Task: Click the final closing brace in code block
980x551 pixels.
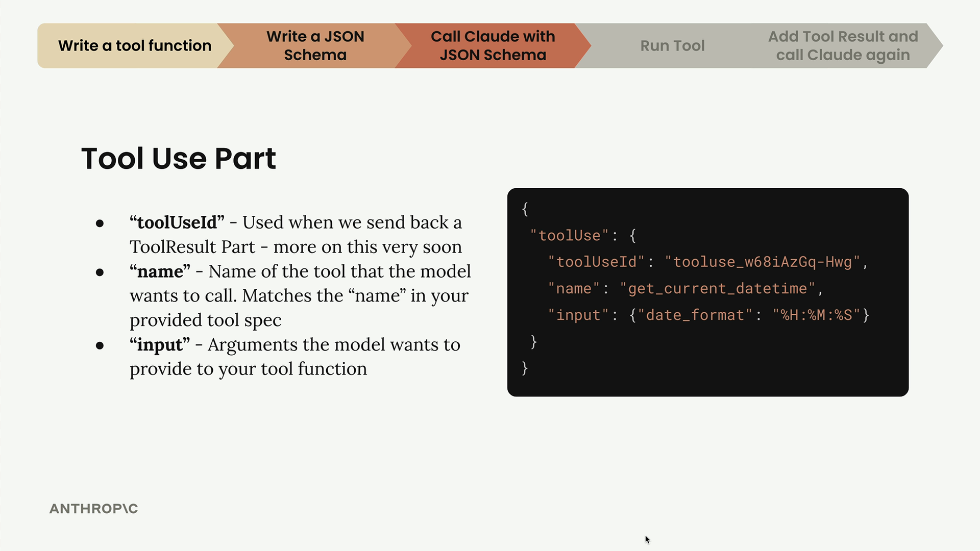Action: pyautogui.click(x=525, y=368)
